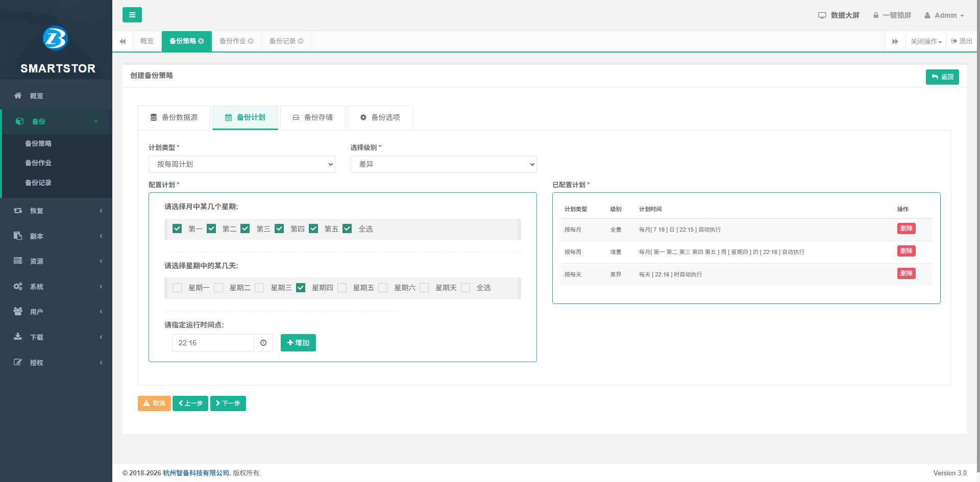980x482 pixels.
Task: Open the 备份记录 sidebar submenu item
Action: coord(38,183)
